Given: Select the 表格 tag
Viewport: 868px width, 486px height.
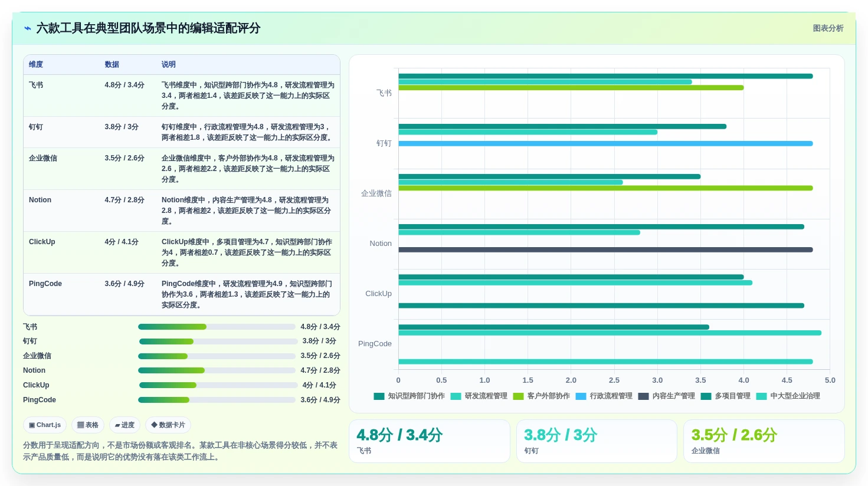Looking at the screenshot, I should (x=88, y=425).
